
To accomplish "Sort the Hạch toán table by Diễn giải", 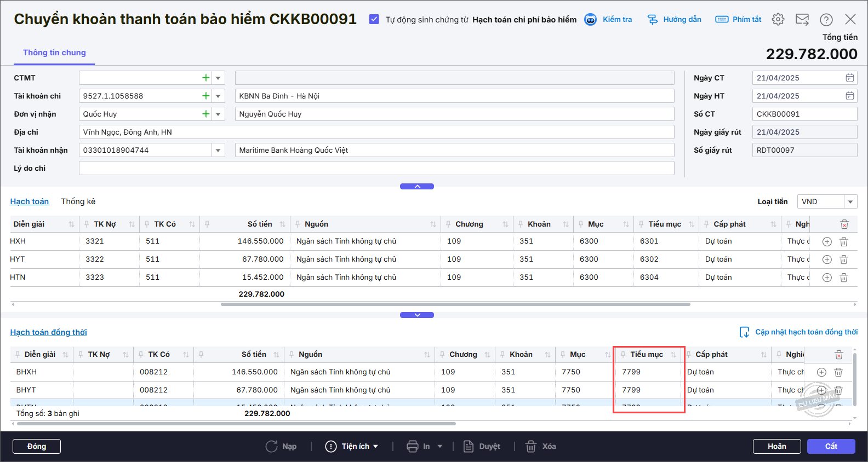I will pyautogui.click(x=71, y=224).
